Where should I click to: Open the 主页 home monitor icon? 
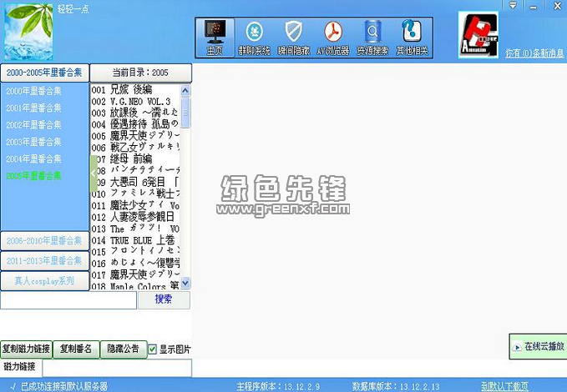tap(215, 38)
